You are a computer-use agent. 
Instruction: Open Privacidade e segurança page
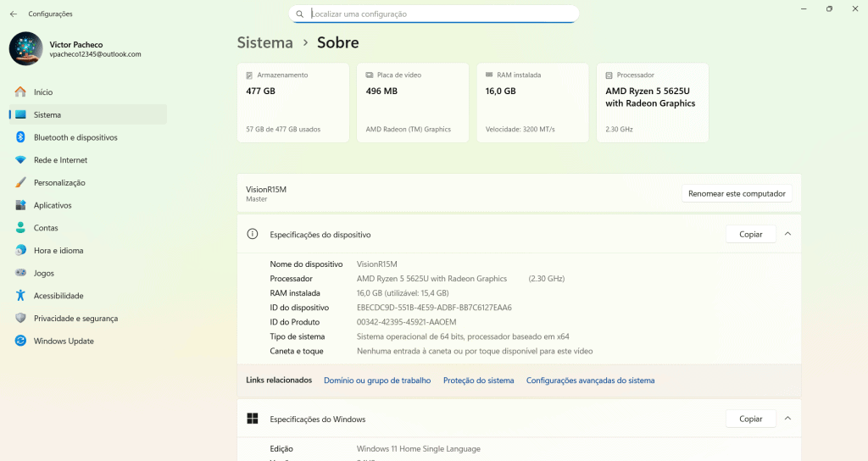(75, 319)
